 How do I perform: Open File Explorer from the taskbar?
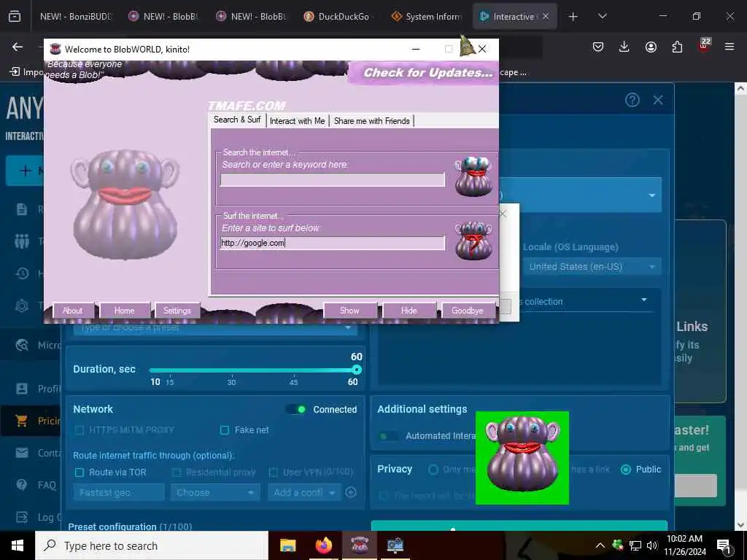coord(287,545)
